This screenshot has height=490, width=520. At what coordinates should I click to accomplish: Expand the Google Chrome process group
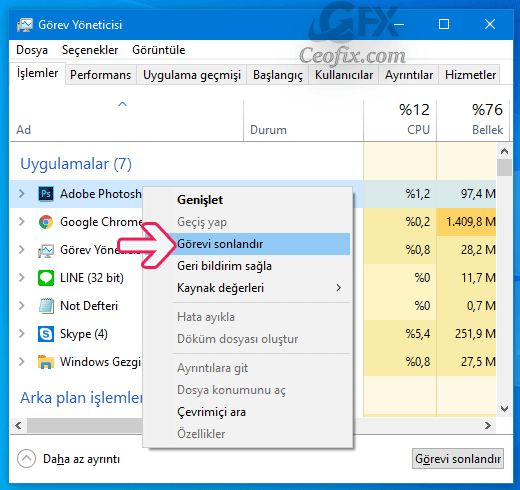click(22, 222)
